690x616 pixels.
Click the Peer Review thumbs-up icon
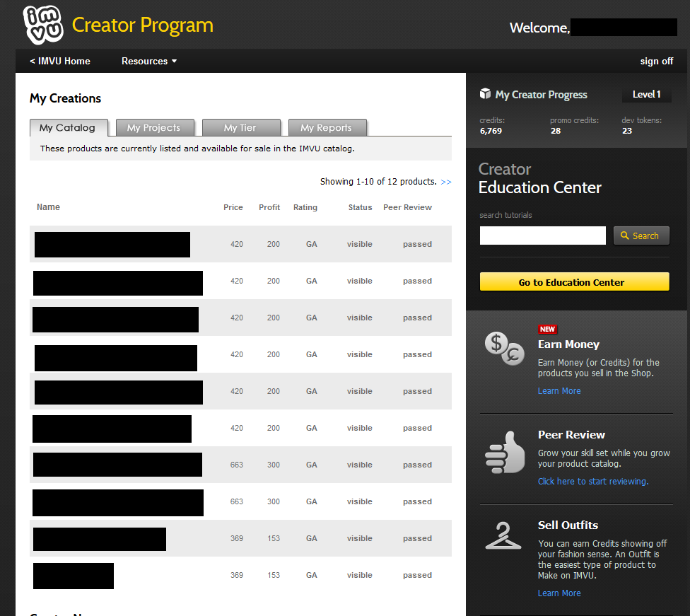pyautogui.click(x=505, y=452)
